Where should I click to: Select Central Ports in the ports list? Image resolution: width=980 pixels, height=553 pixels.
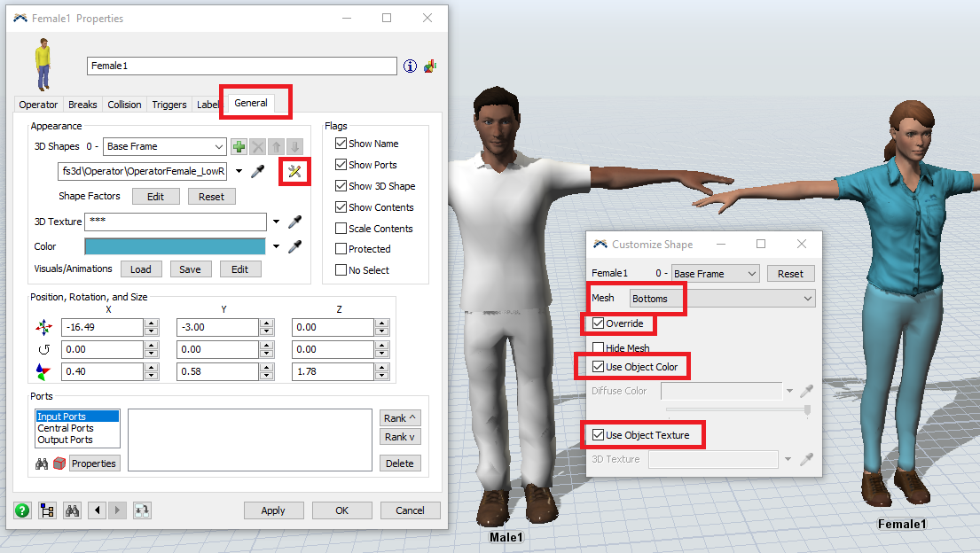tap(65, 428)
